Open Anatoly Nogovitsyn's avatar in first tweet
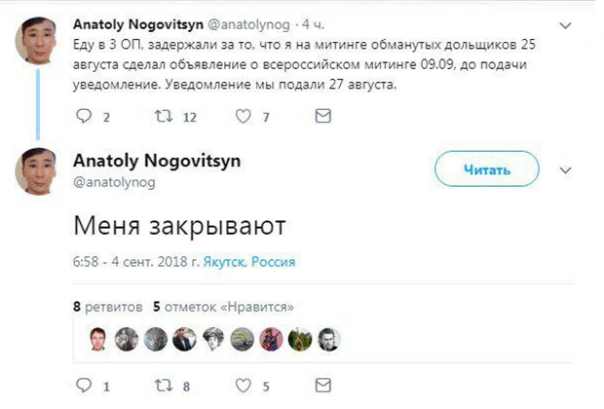The height and width of the screenshot is (409, 604). [38, 42]
